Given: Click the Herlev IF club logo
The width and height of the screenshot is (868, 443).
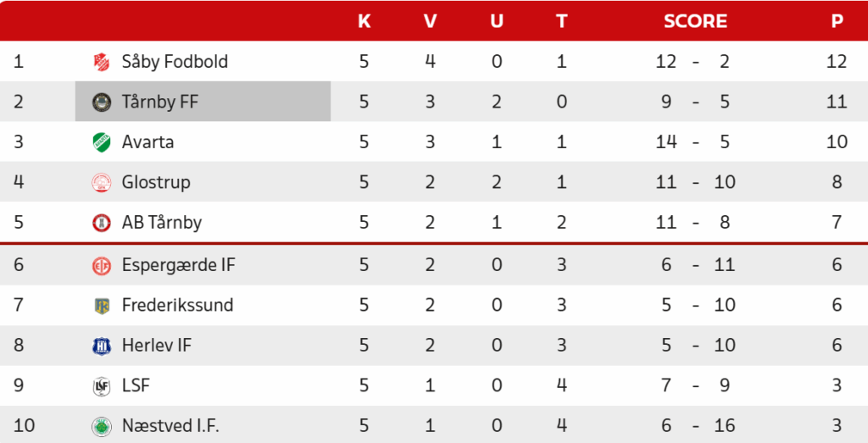Looking at the screenshot, I should pyautogui.click(x=101, y=346).
